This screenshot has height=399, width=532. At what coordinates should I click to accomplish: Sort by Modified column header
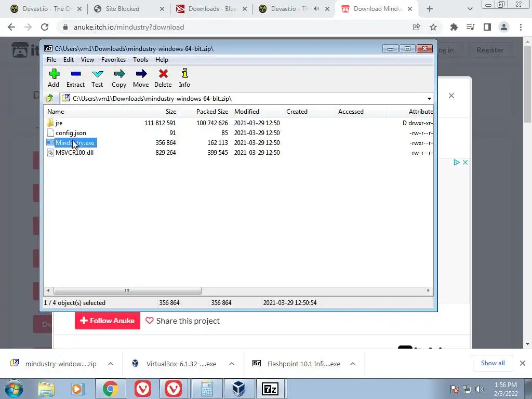click(x=257, y=112)
